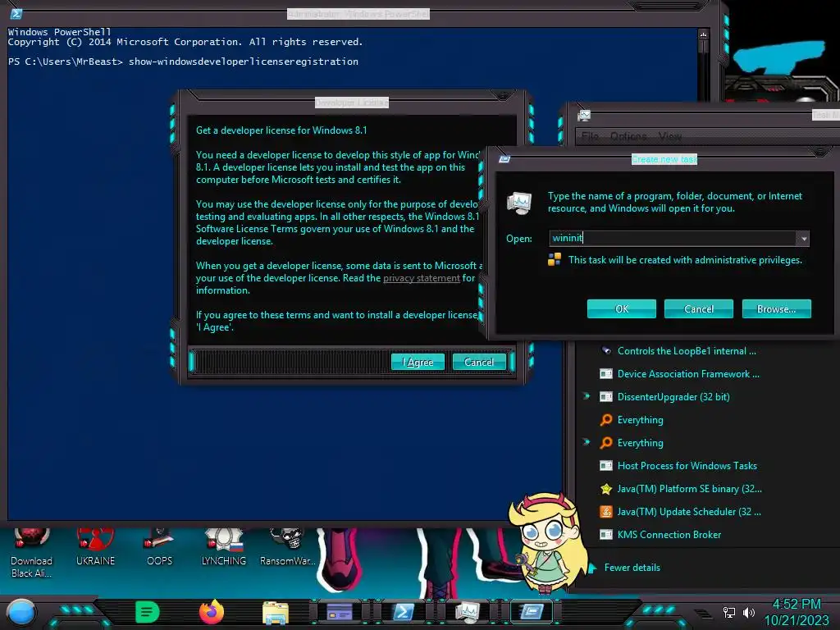Expand the second Everything process row
840x630 pixels.
[586, 442]
